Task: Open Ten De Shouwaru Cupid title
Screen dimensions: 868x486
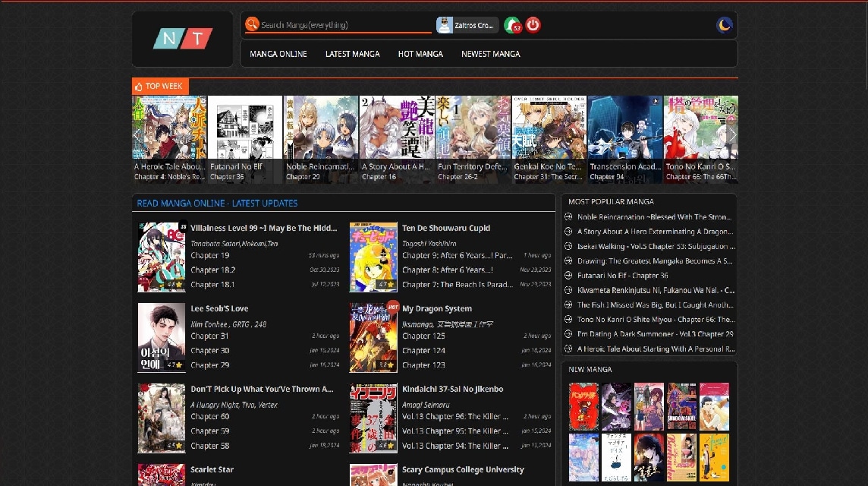Action: coord(445,228)
